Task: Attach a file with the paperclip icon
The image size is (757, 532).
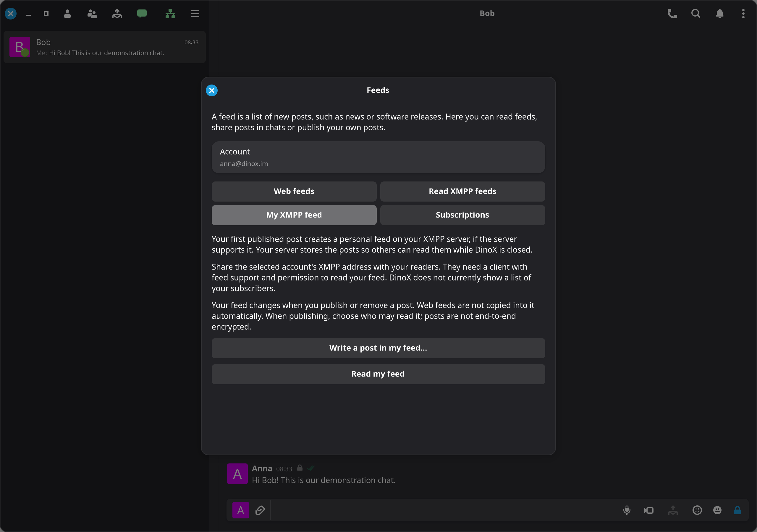Action: pos(260,510)
